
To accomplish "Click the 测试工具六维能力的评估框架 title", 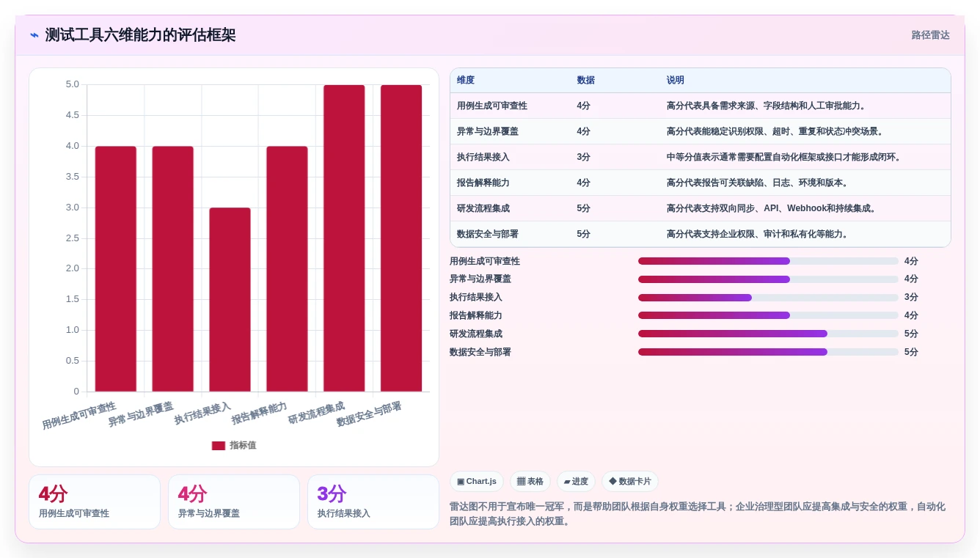I will click(x=141, y=35).
